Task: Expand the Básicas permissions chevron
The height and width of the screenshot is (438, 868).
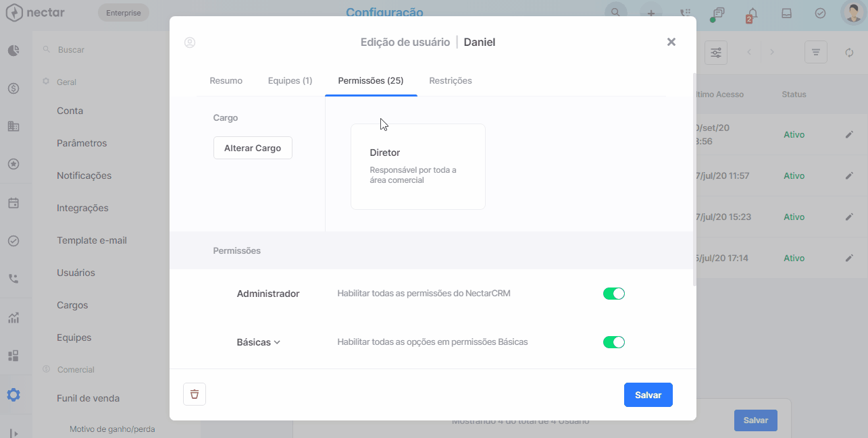Action: [277, 343]
